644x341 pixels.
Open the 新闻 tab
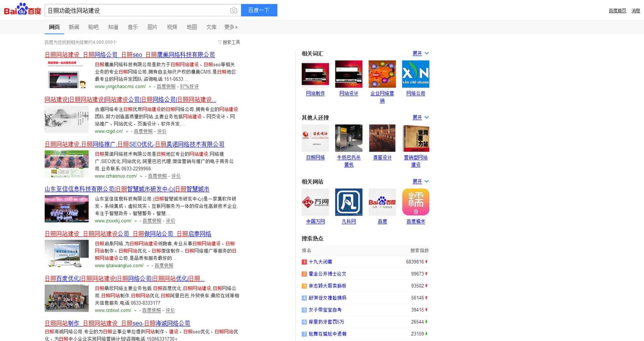tap(74, 27)
